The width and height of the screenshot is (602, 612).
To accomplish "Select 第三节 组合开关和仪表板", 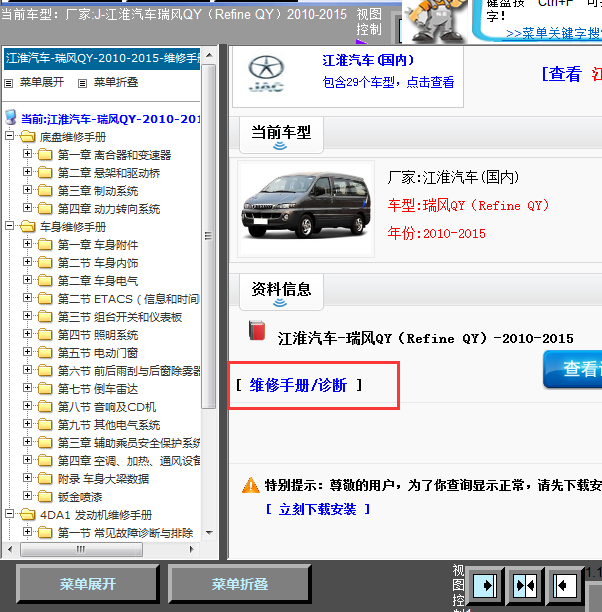I will tap(120, 317).
